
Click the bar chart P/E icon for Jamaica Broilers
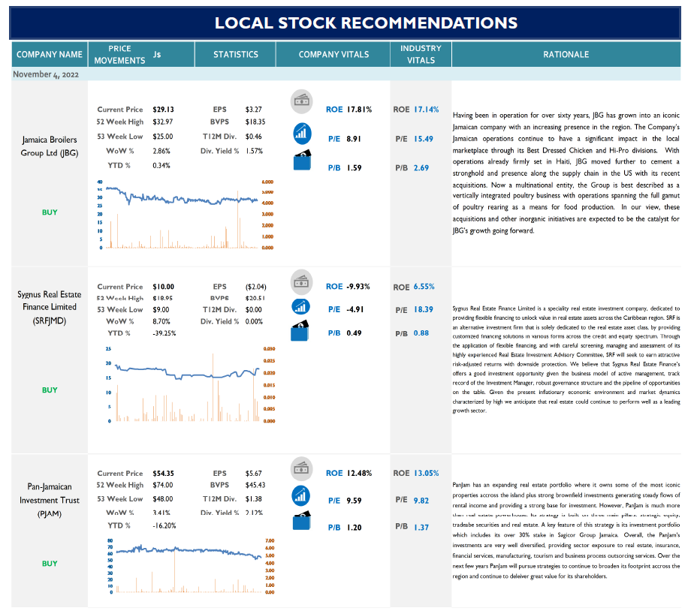coord(302,134)
